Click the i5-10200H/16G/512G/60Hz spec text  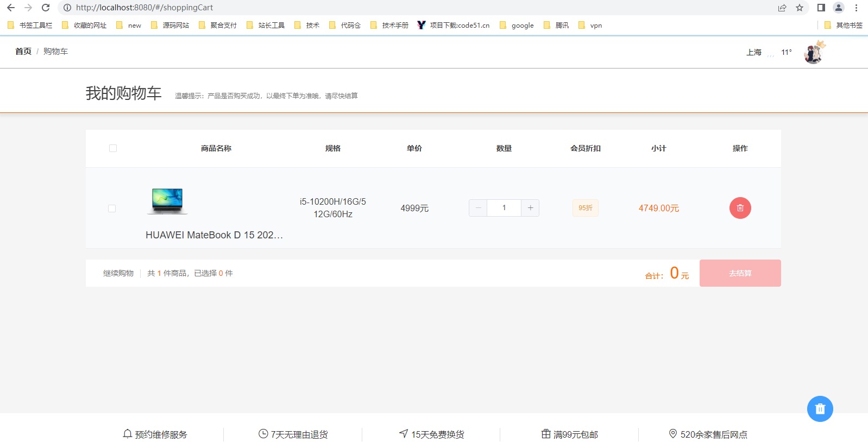(333, 208)
